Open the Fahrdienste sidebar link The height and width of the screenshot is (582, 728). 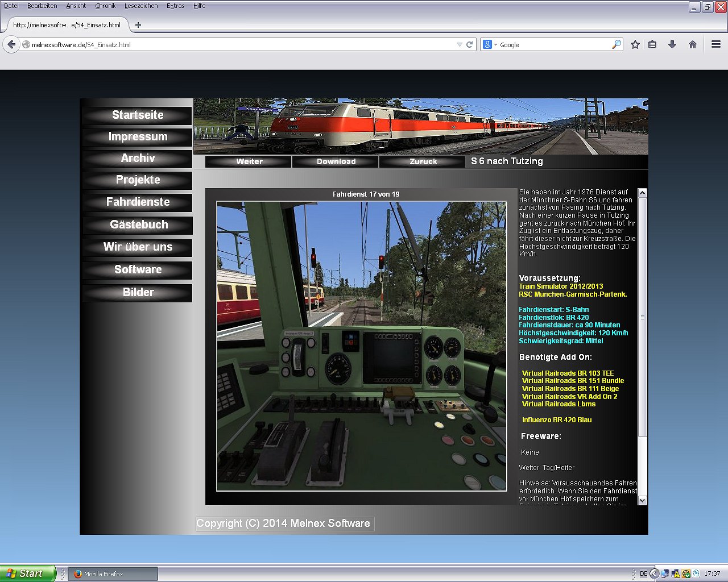[x=138, y=202]
